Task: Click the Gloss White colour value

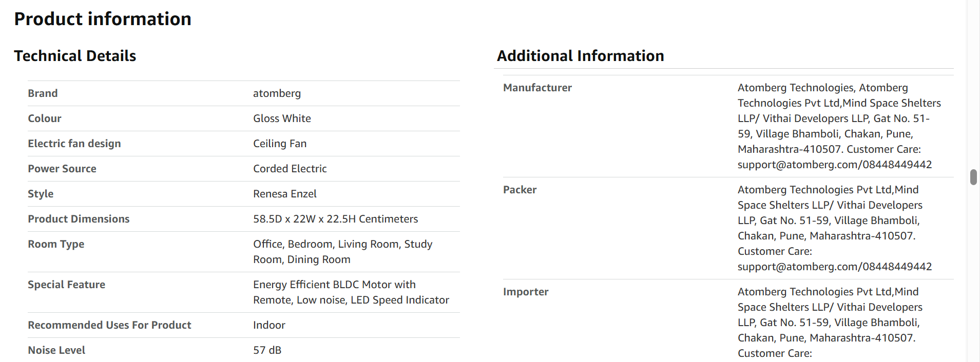Action: pos(282,118)
